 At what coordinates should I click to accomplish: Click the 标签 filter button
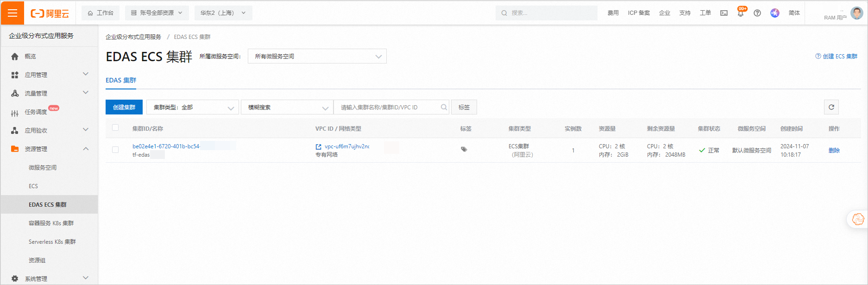coord(464,107)
